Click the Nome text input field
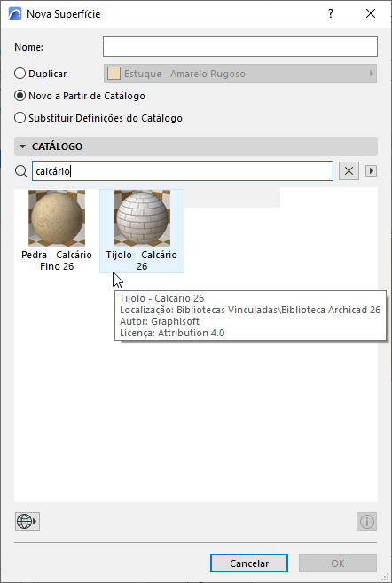 [x=240, y=47]
